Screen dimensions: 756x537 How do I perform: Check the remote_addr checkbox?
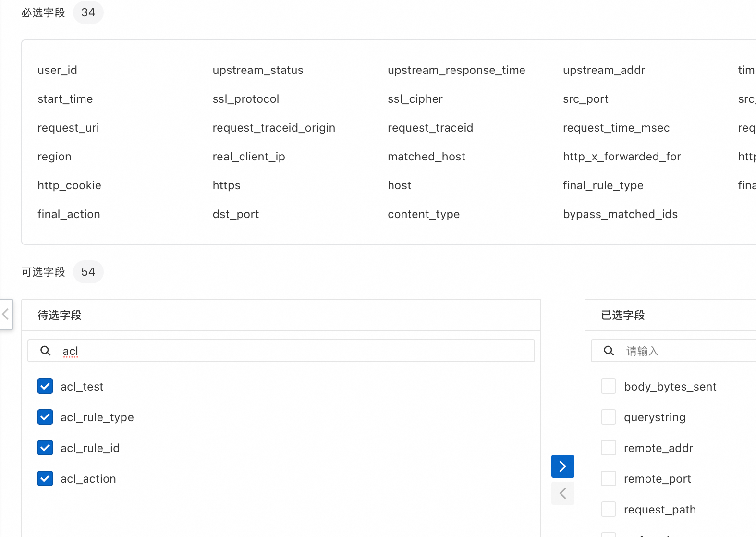[x=609, y=448]
